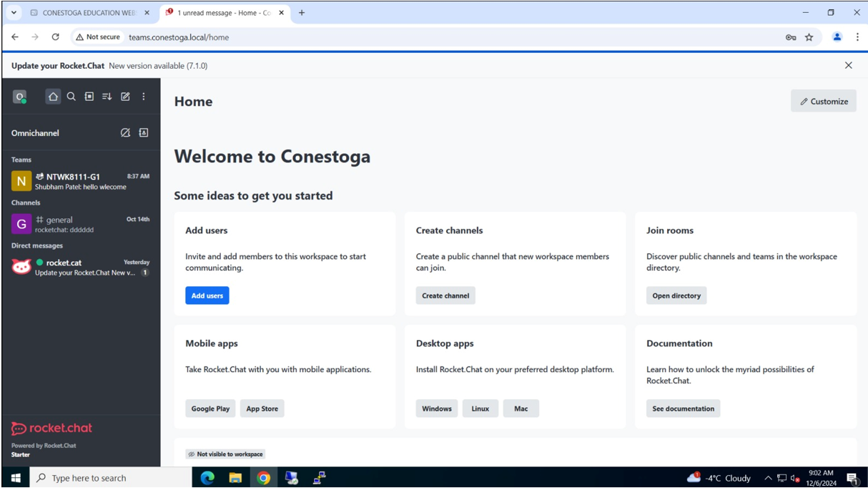Open the tab search dropdown arrow

13,13
